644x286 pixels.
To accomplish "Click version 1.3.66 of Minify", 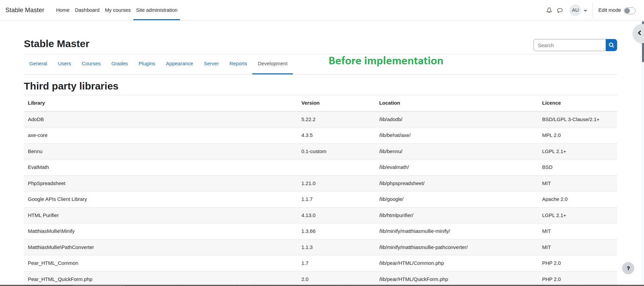I will 308,231.
